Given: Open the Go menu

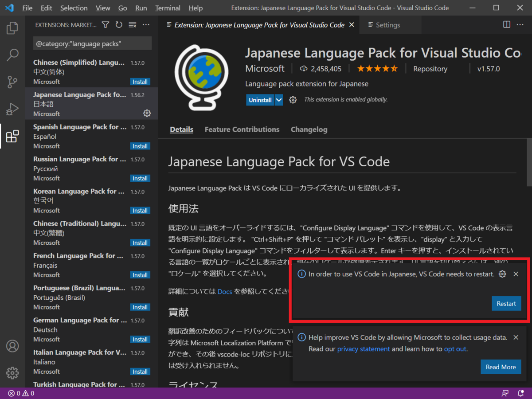Looking at the screenshot, I should tap(123, 8).
